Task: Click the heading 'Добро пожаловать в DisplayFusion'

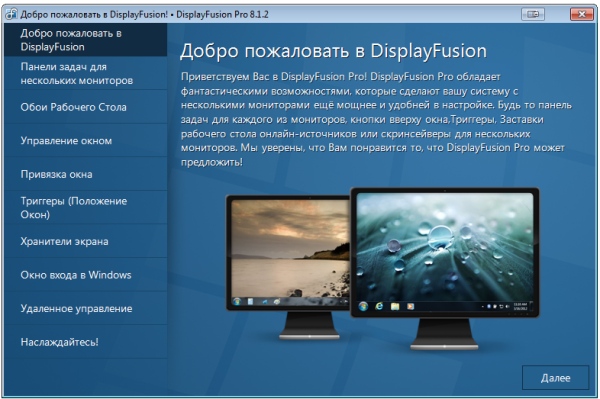Action: click(x=333, y=51)
